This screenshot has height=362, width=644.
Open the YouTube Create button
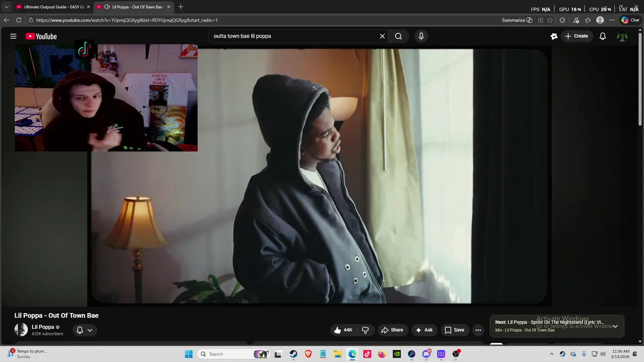[577, 36]
